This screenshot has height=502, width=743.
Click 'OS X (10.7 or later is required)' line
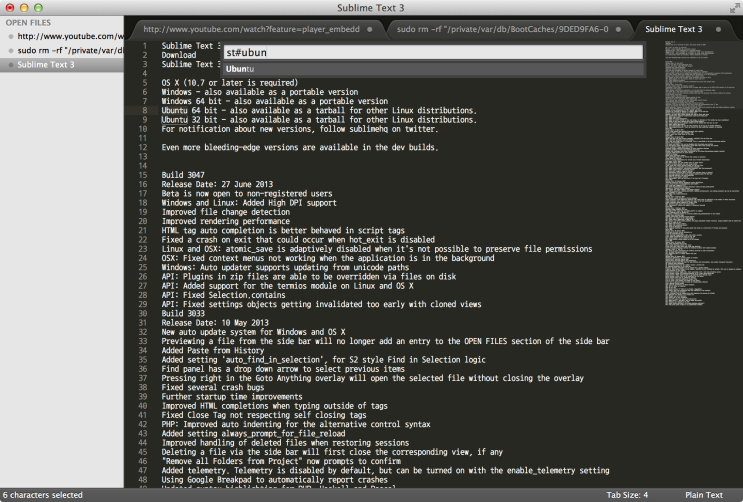[x=229, y=83]
